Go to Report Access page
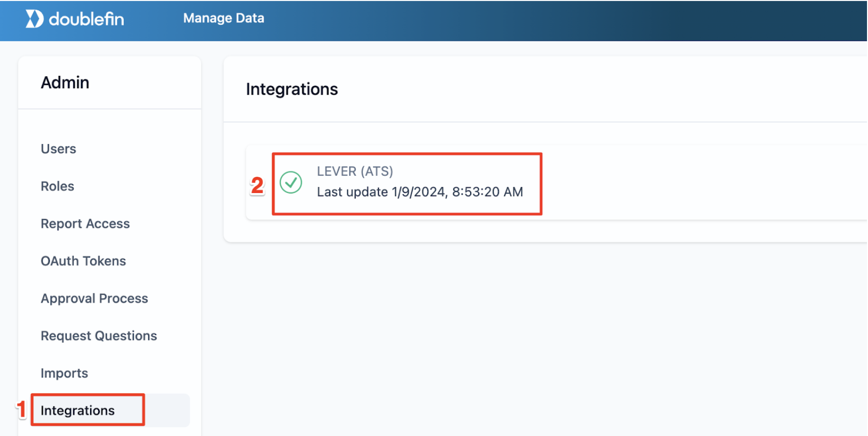This screenshot has height=436, width=868. coord(85,223)
